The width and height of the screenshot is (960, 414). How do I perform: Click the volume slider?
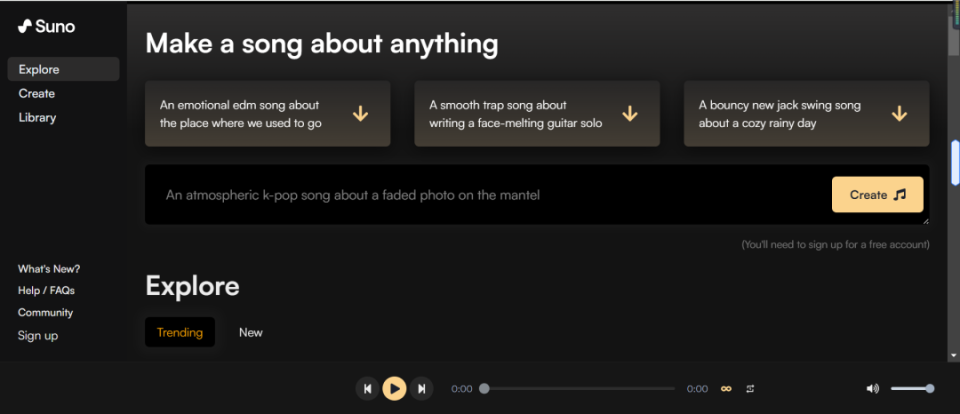coord(911,388)
